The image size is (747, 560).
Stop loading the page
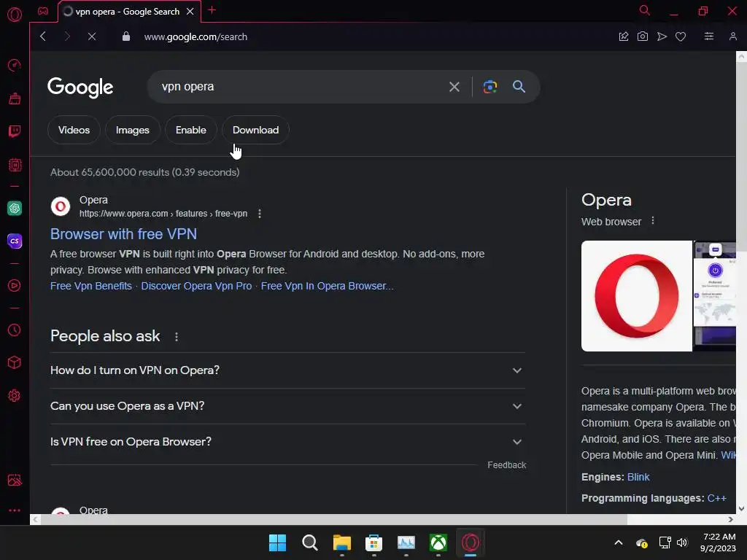coord(92,36)
